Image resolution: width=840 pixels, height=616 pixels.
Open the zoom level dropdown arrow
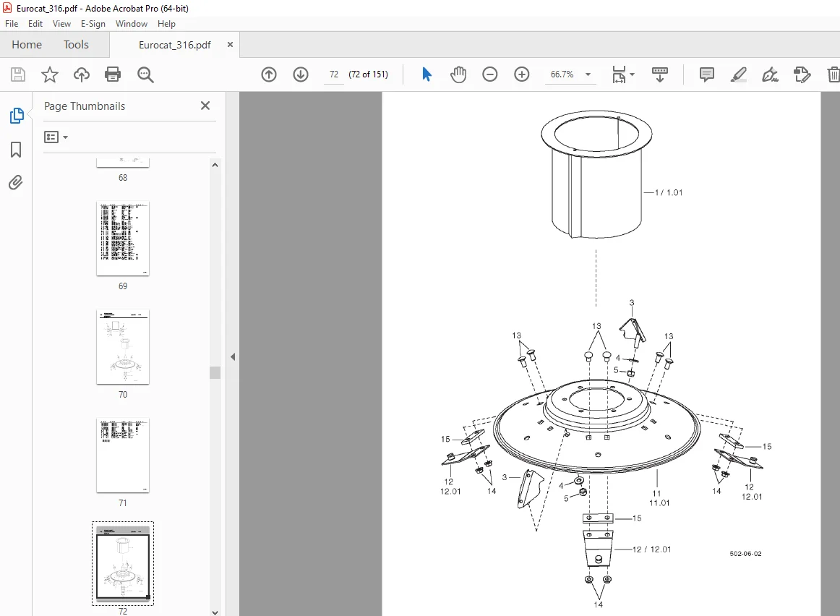point(588,74)
